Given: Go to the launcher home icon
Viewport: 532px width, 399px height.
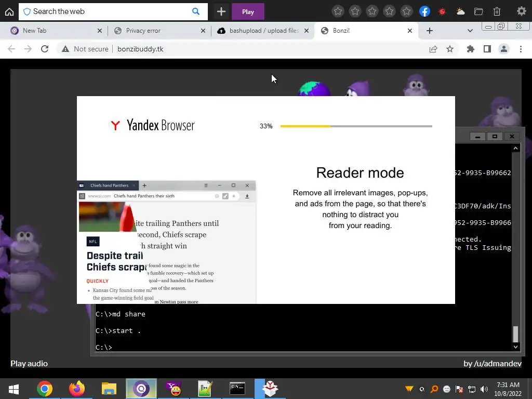Looking at the screenshot, I should 9,11.
